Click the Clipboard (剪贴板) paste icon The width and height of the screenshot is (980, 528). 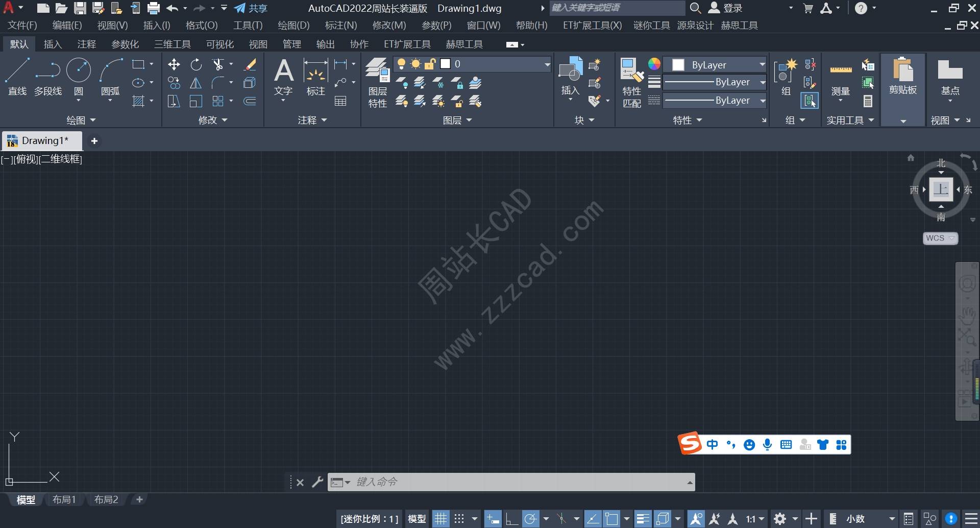[x=903, y=76]
